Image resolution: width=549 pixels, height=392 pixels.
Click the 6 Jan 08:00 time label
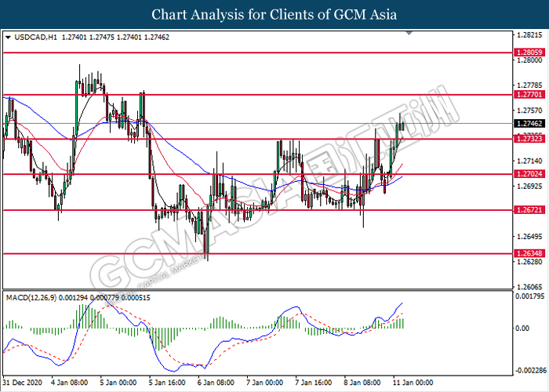[x=216, y=383]
